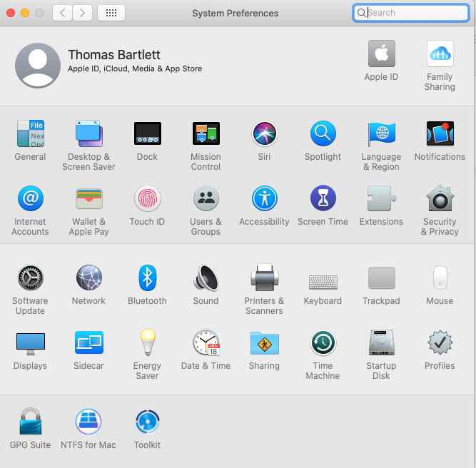Viewport: 476px width, 468px height.
Task: Open Mouse preferences
Action: point(440,278)
